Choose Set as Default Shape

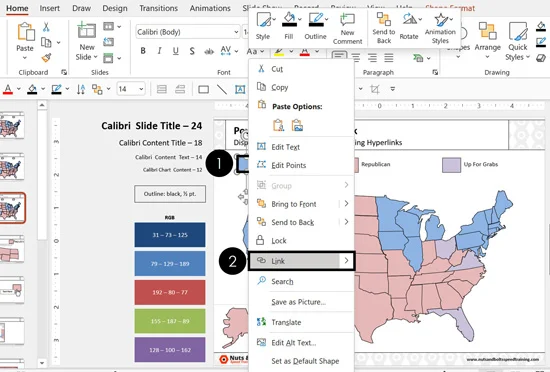(301, 361)
